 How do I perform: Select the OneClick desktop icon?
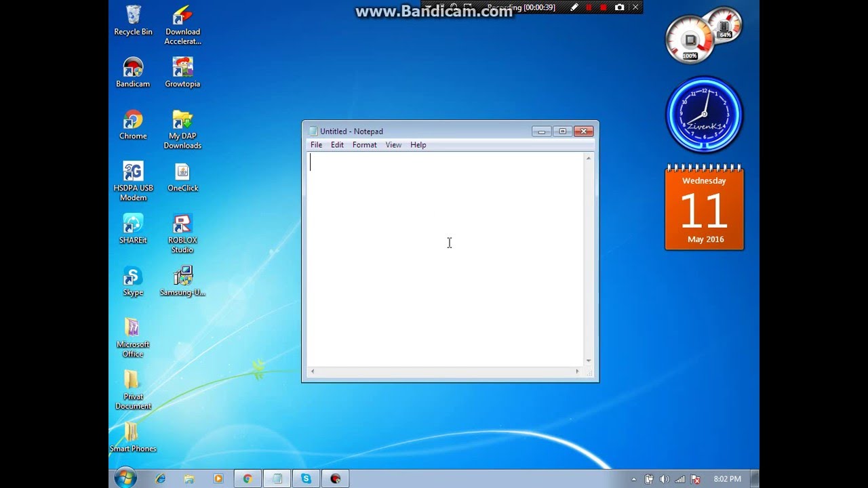pyautogui.click(x=182, y=177)
